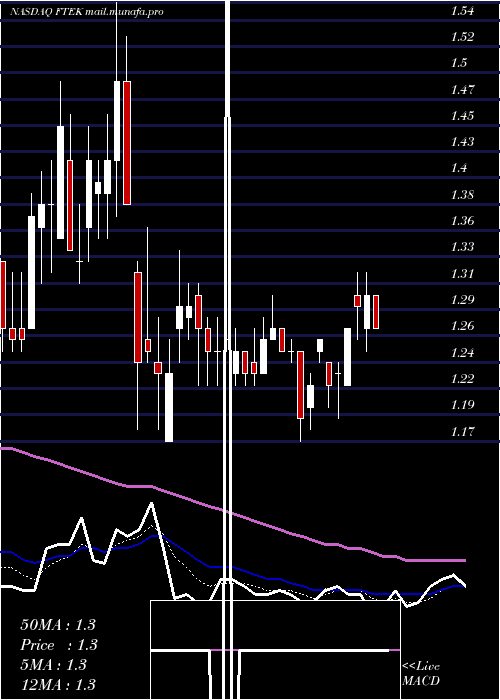Click the '<<Live MACD' label
This screenshot has width=500, height=700.
(x=421, y=673)
